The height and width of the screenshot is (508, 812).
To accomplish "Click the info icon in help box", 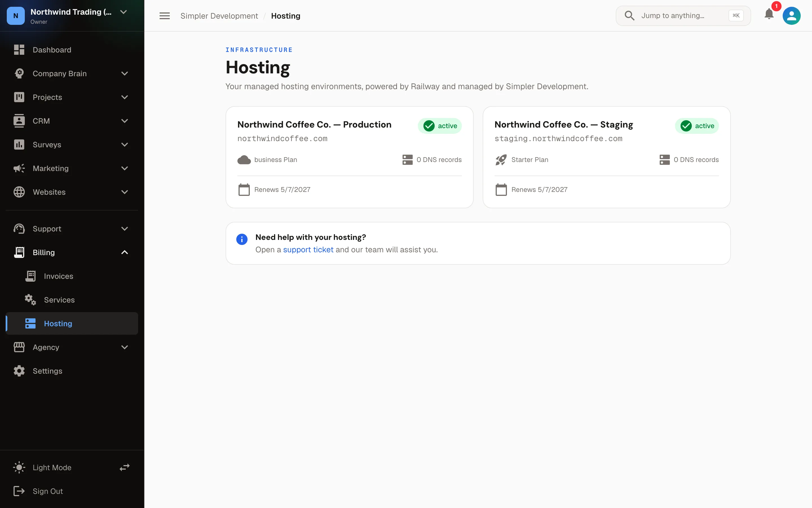I will click(x=242, y=239).
